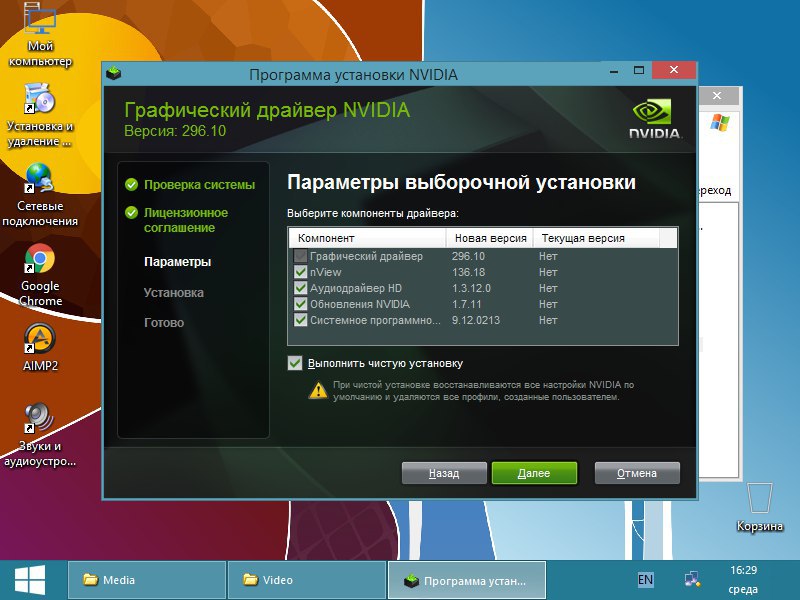Click the NVIDIA installer title bar icon
This screenshot has height=600, width=800.
click(114, 74)
